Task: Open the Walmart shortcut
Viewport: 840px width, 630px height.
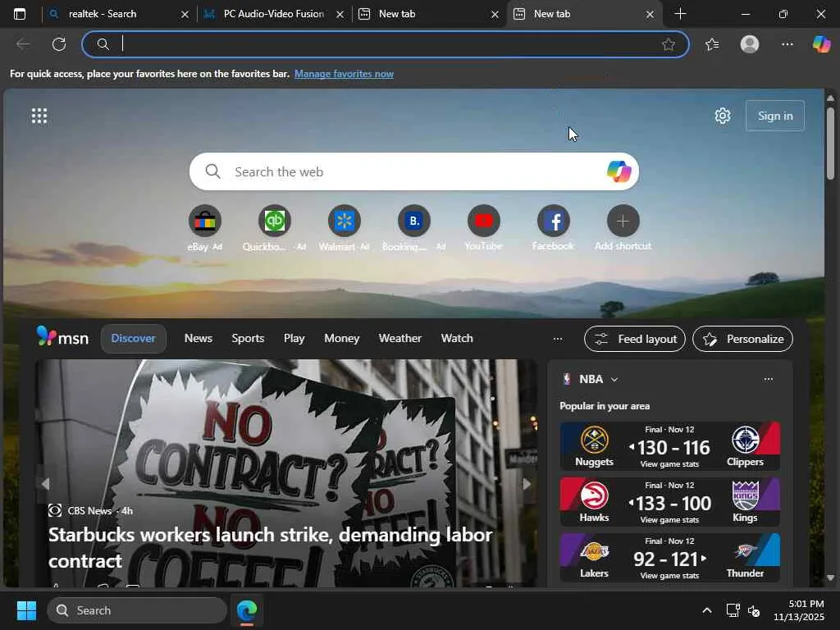Action: (x=344, y=221)
